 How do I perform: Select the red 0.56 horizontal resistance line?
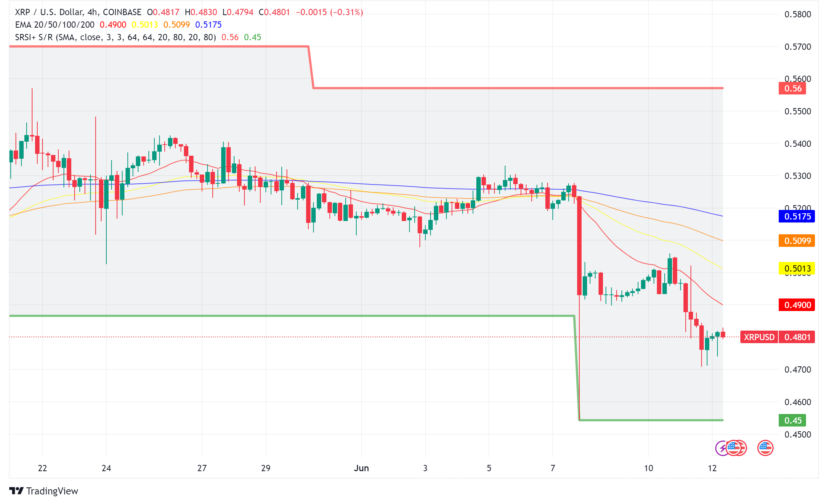(517, 88)
